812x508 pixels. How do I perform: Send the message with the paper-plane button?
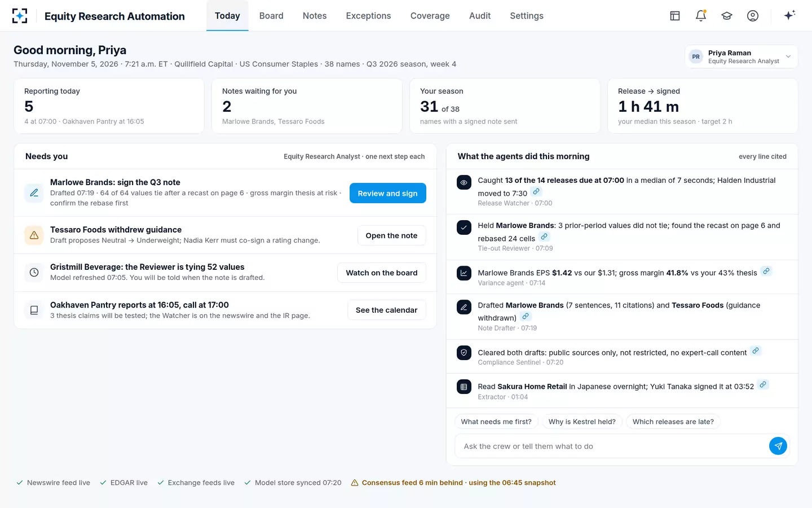click(x=778, y=446)
